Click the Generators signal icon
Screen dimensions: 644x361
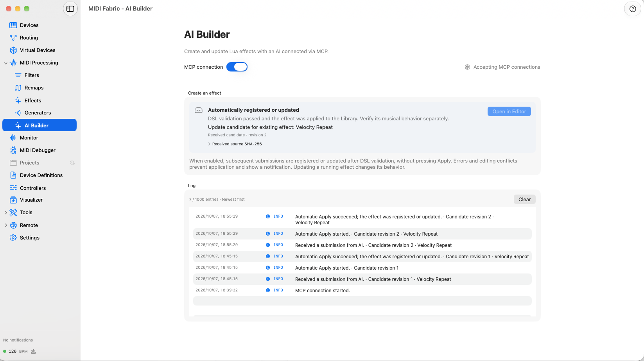[x=18, y=113]
